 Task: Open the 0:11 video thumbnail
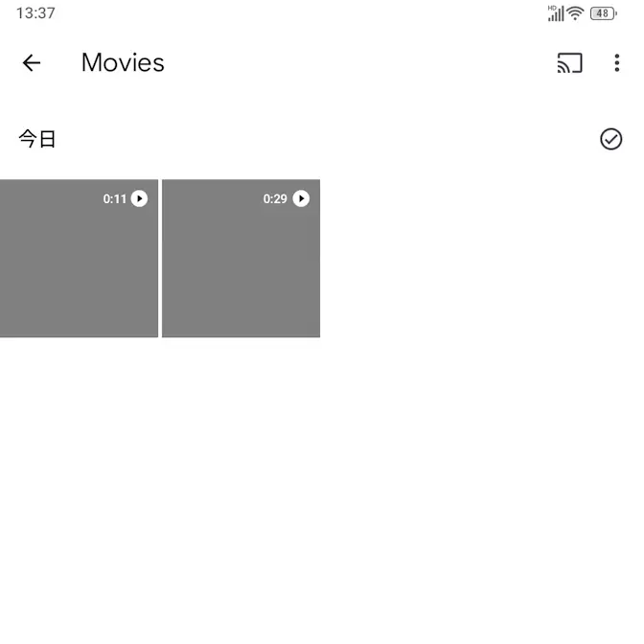[79, 259]
